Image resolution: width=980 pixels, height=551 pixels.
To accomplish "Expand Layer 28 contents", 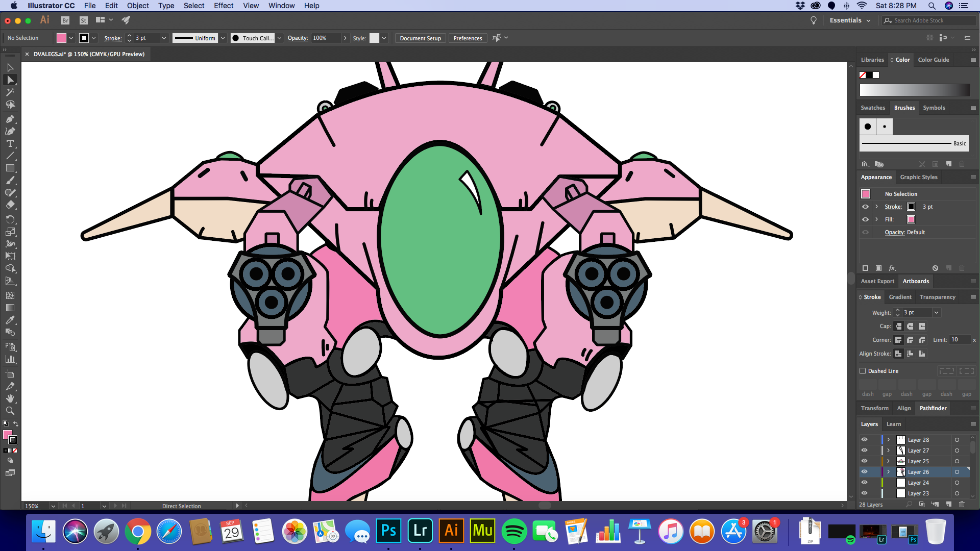I will 888,439.
